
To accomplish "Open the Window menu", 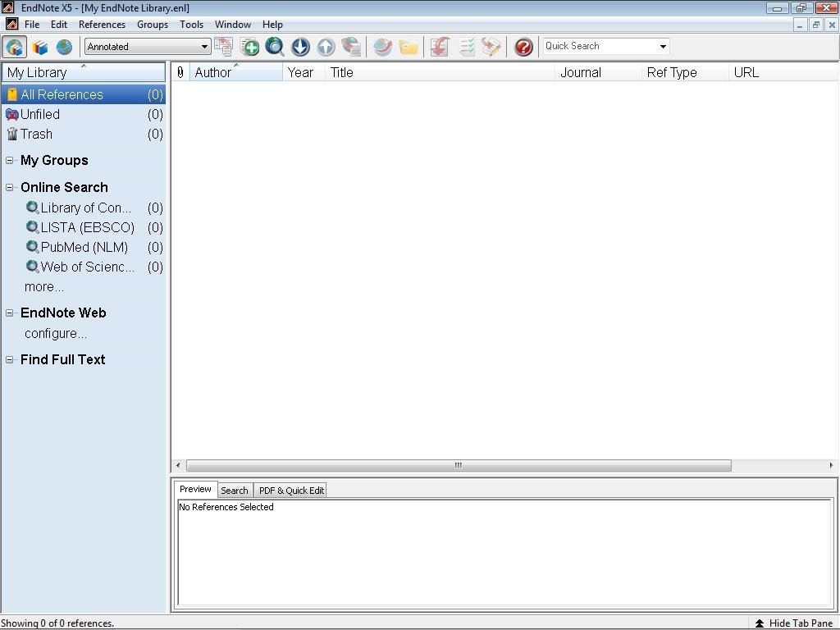I will coord(233,25).
